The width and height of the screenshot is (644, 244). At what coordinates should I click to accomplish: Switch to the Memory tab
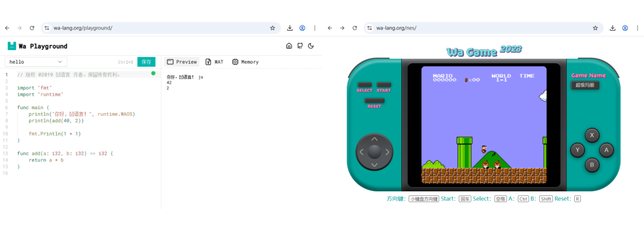245,62
